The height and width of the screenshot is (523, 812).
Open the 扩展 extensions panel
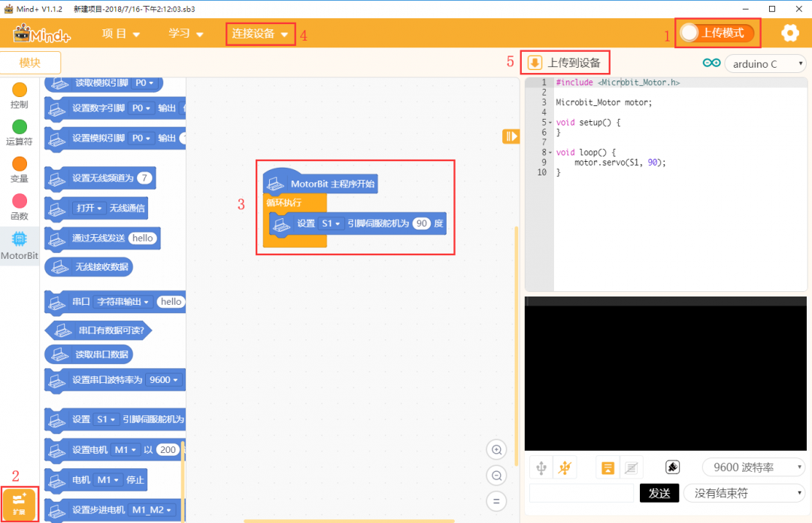pos(19,503)
